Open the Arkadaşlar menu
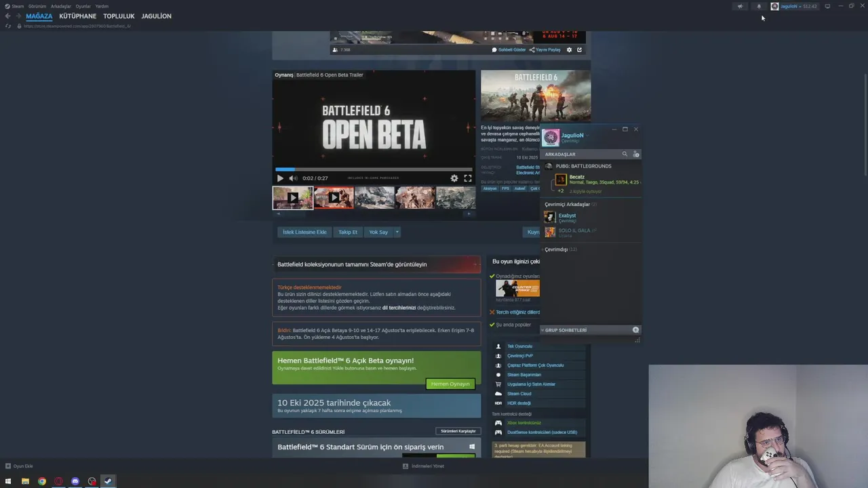 [x=61, y=6]
